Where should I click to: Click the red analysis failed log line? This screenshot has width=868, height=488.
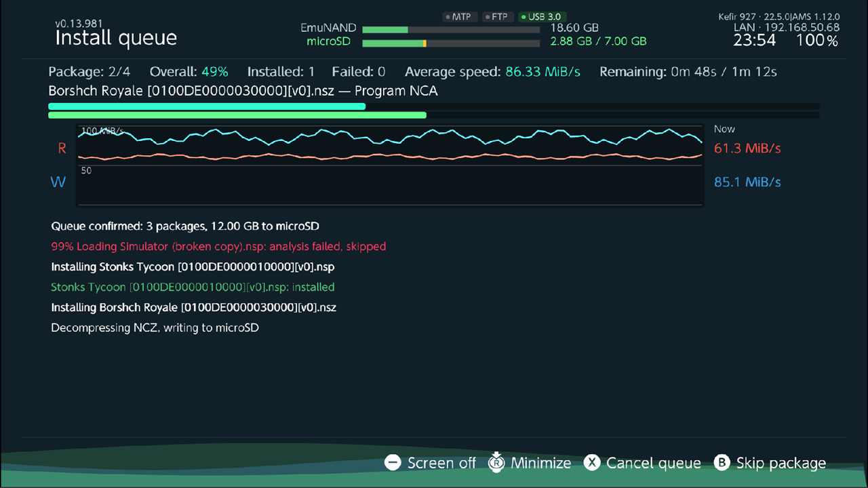click(218, 247)
